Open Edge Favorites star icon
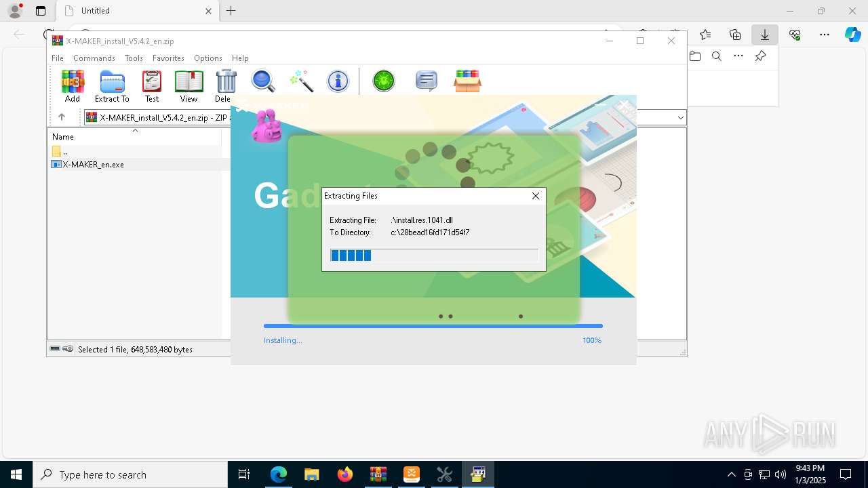This screenshot has height=488, width=868. pyautogui.click(x=705, y=35)
